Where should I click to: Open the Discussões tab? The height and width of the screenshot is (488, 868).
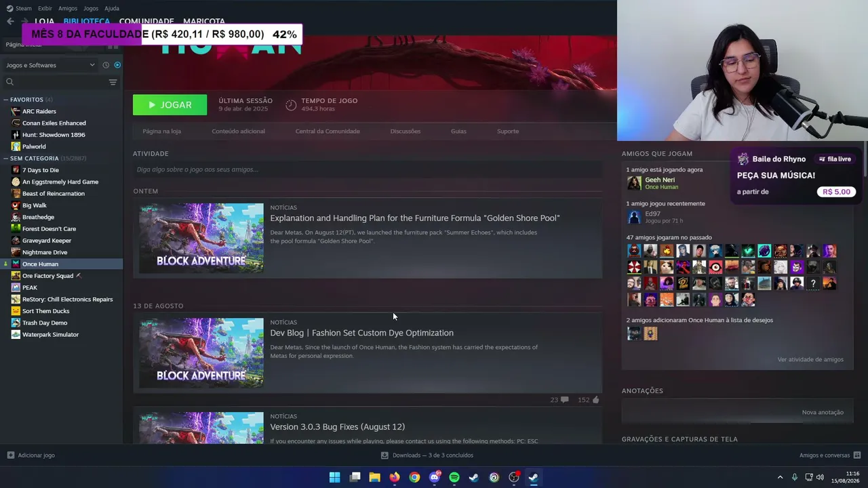pyautogui.click(x=406, y=131)
